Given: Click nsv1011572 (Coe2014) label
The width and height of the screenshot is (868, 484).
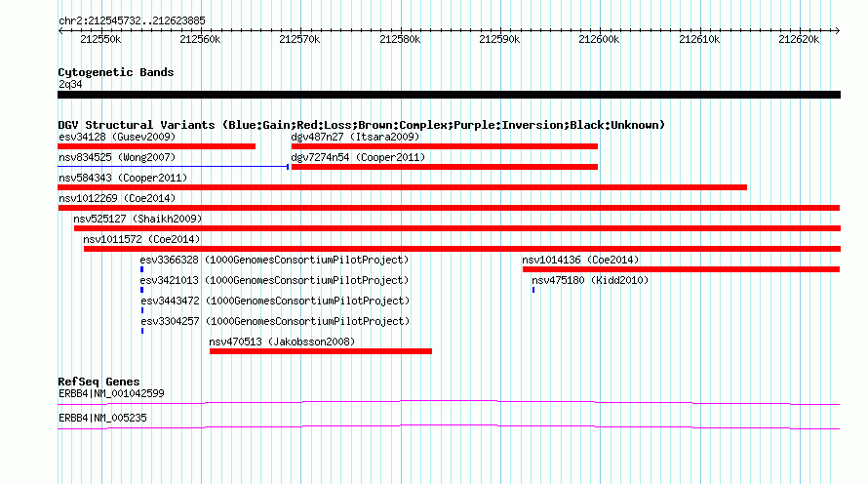Looking at the screenshot, I should (x=141, y=239).
